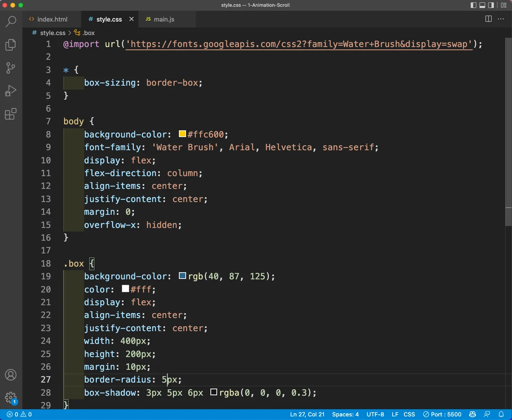
Task: Click 'box-shadow' property on line 28
Action: (110, 393)
